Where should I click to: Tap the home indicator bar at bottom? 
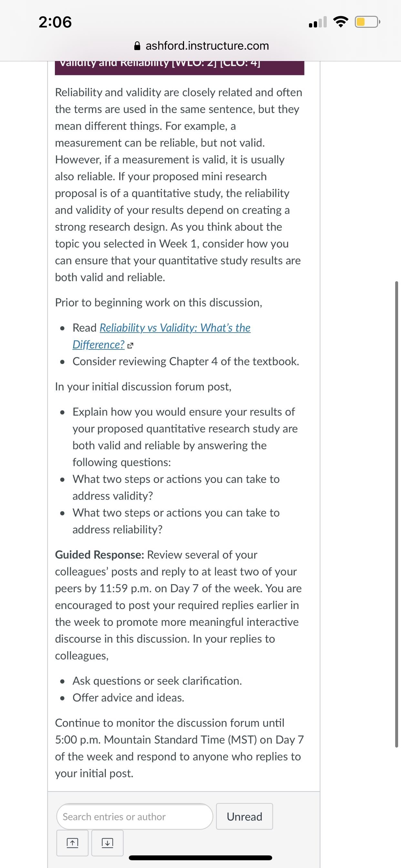(200, 858)
